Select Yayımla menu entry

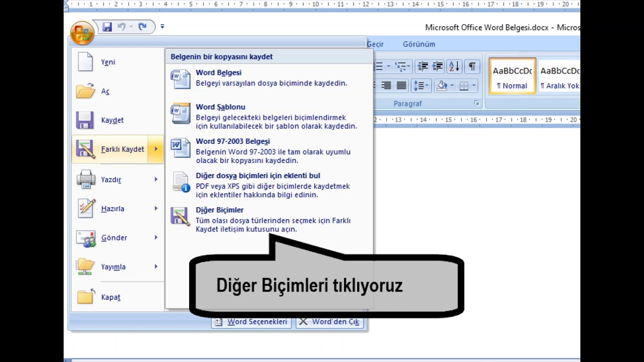click(110, 267)
